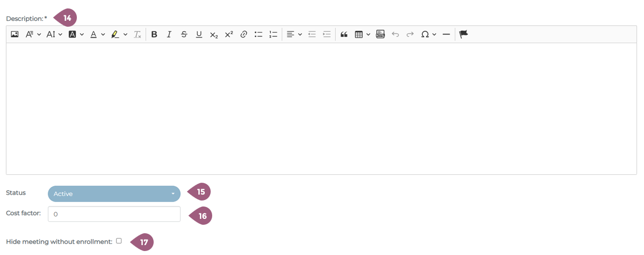
Task: Start a numbered list
Action: pos(273,34)
